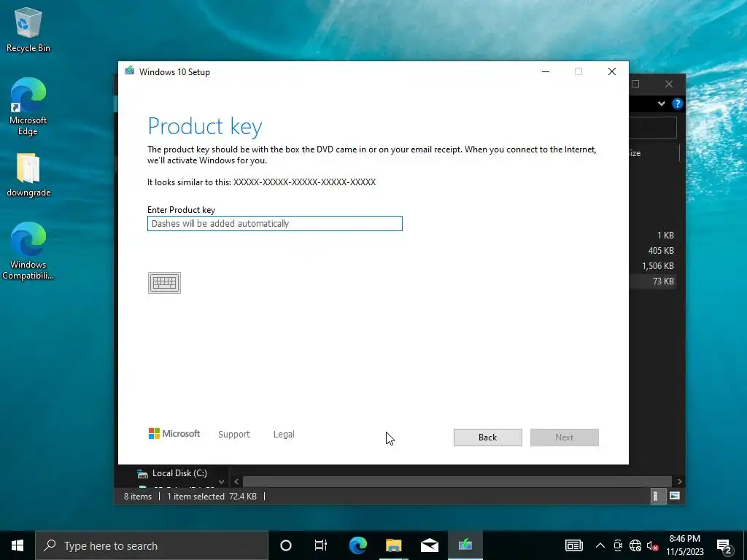Maximize the File Explorer window

[x=635, y=85]
